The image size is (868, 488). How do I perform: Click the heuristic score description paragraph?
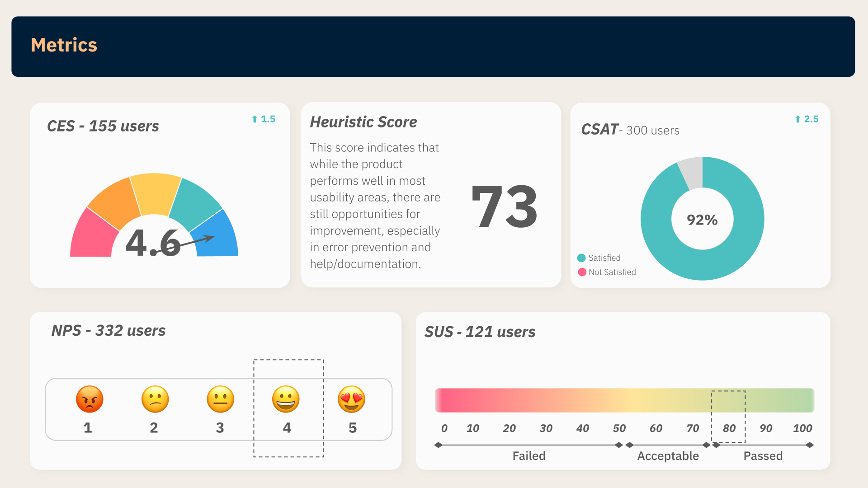pyautogui.click(x=375, y=206)
